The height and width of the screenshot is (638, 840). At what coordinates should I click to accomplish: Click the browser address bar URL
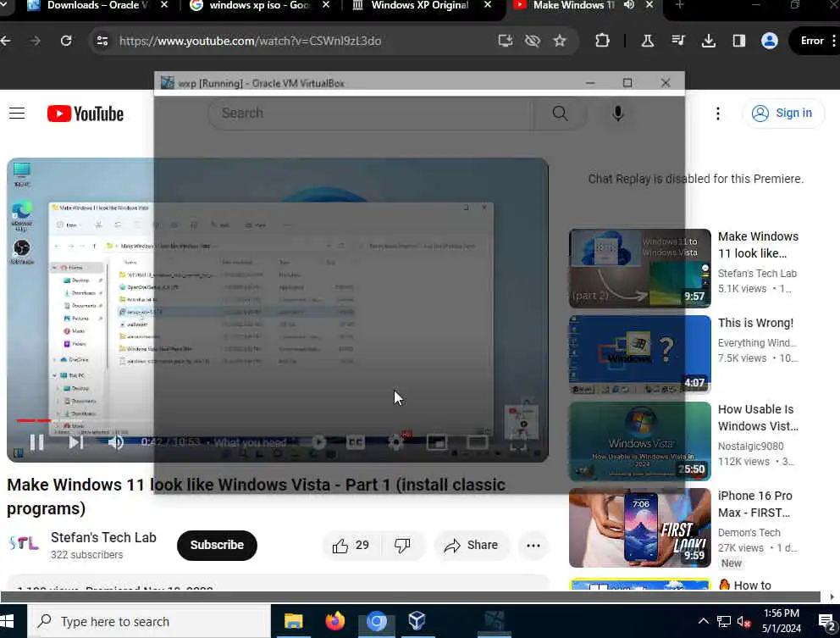pos(250,41)
